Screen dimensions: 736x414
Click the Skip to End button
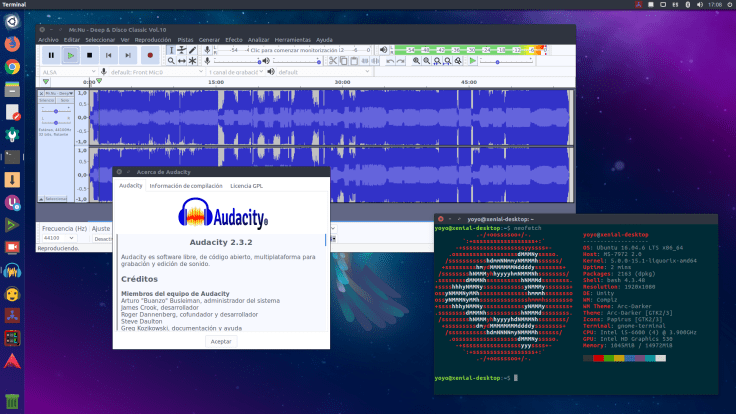point(130,56)
